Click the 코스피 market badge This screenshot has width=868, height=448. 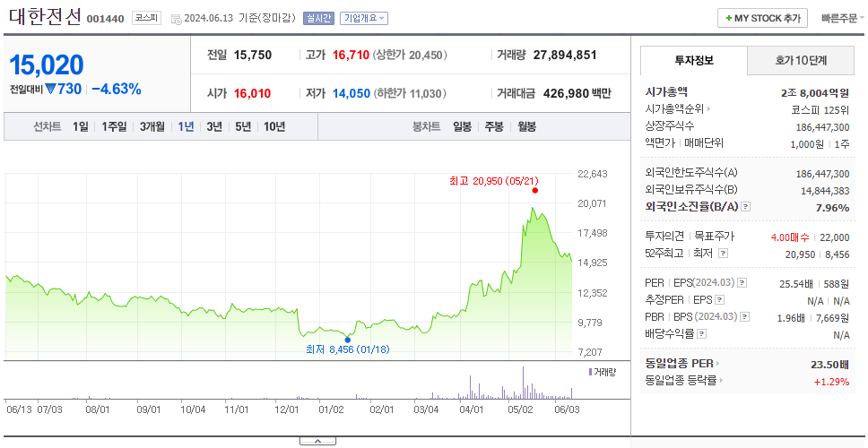[x=146, y=18]
